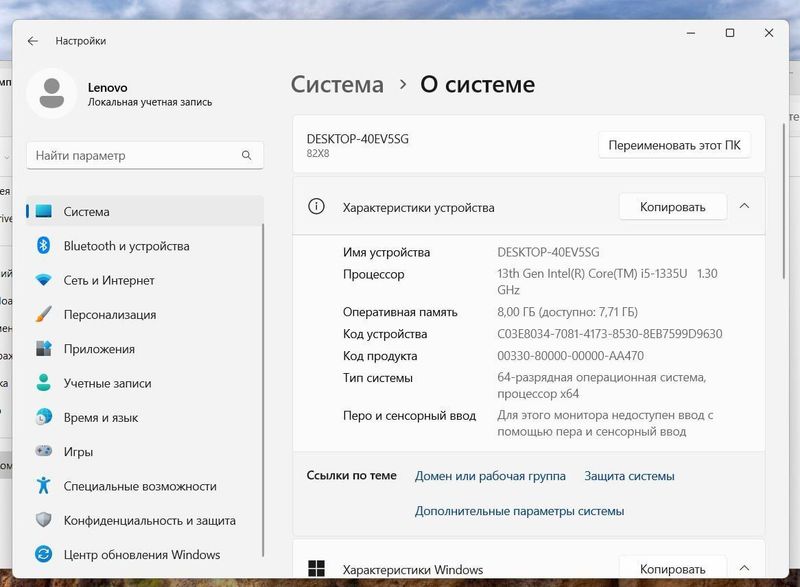Click the Wi-Fi icon for Сеть и Интернет
Screen dimensions: 800x587
coord(43,280)
